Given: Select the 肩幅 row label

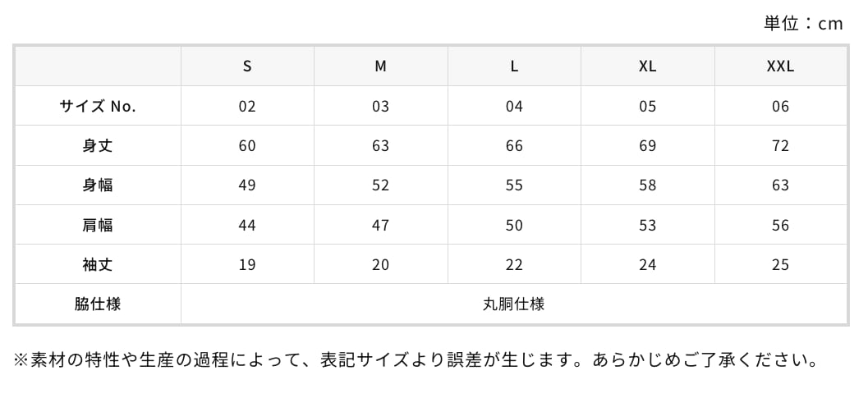Looking at the screenshot, I should coord(98,226).
